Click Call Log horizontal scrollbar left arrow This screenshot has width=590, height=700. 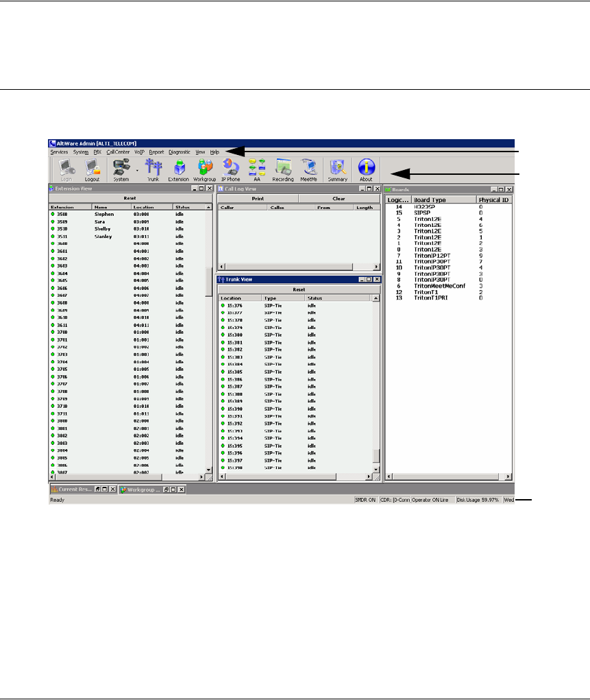pos(222,267)
